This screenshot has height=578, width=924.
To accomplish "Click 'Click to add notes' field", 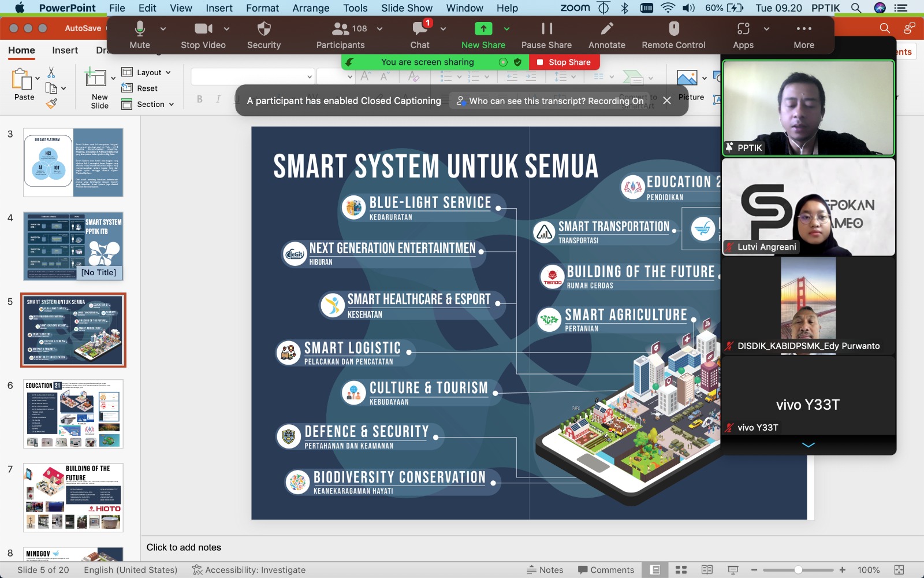I will point(184,547).
